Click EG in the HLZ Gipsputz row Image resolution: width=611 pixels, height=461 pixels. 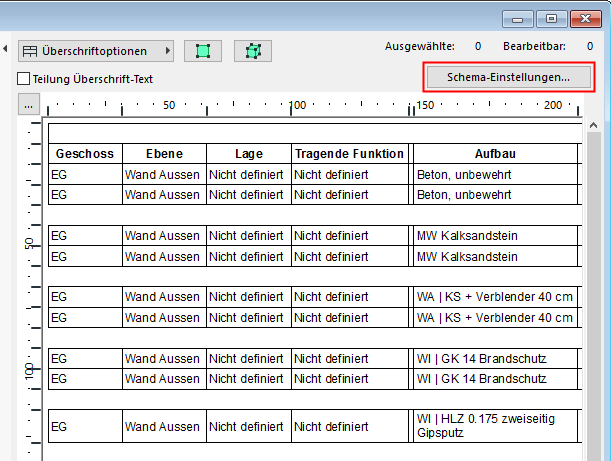tap(85, 426)
